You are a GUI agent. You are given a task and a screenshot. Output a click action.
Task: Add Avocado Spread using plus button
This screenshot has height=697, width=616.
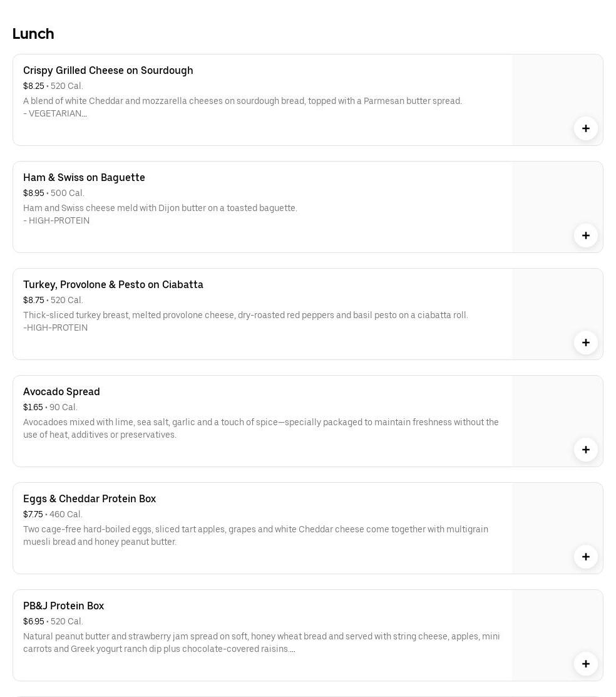585,450
